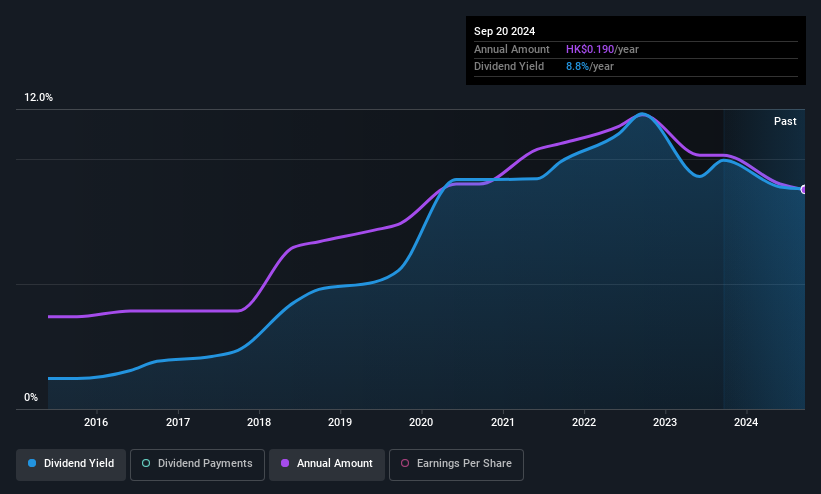Viewport: 821px width, 494px height.
Task: Click the pink Earnings Per Share circle
Action: point(405,463)
